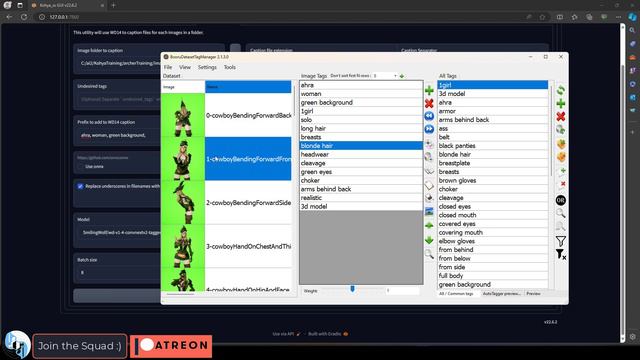Click the magnifier icon at bottom of Image Tags toolbar
Viewport: 640px width, 360px height.
click(429, 254)
